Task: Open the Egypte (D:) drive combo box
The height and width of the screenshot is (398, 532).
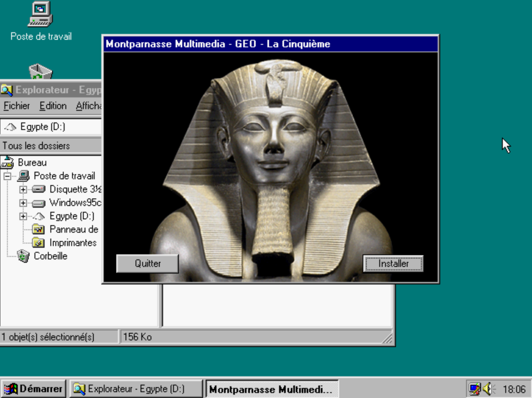Action: (x=51, y=127)
